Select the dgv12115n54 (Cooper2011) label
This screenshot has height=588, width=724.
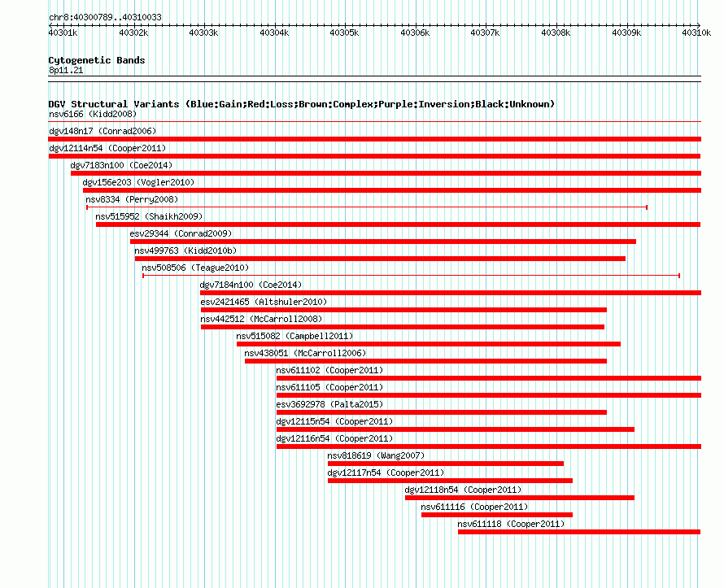(335, 421)
